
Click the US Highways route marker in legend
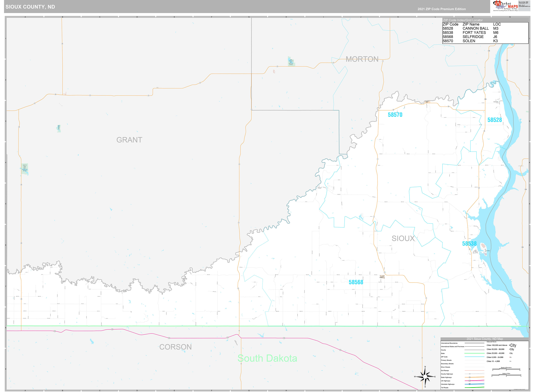pyautogui.click(x=469, y=381)
